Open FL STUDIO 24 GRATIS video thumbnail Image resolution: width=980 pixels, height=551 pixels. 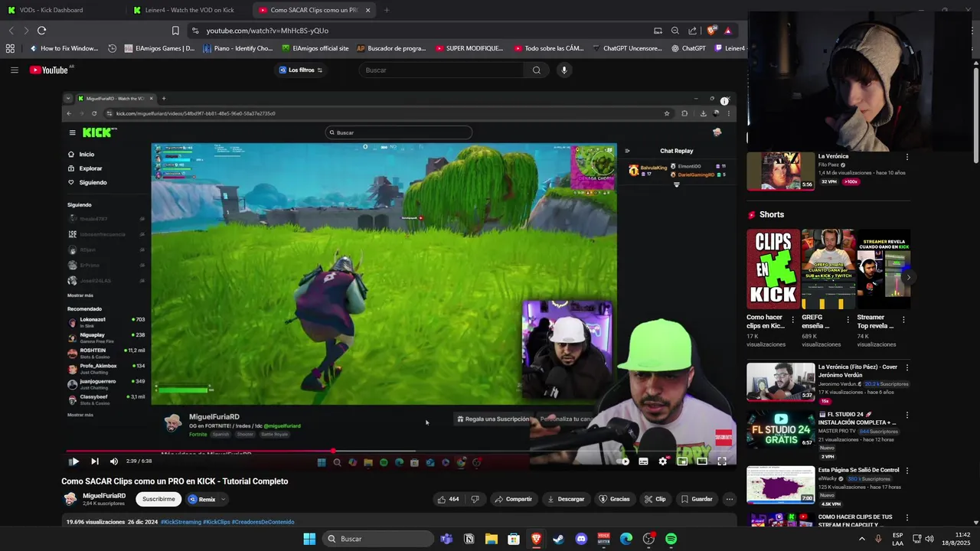[780, 429]
